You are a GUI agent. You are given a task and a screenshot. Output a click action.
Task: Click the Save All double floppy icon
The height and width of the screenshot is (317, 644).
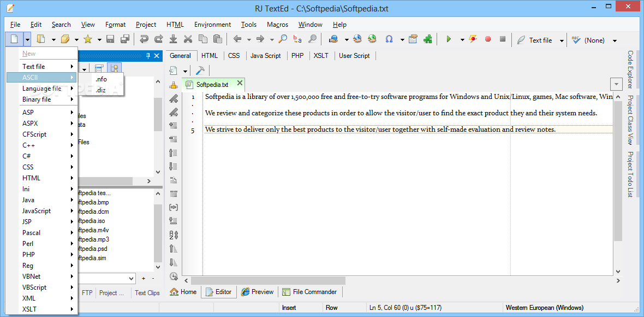[x=125, y=39]
